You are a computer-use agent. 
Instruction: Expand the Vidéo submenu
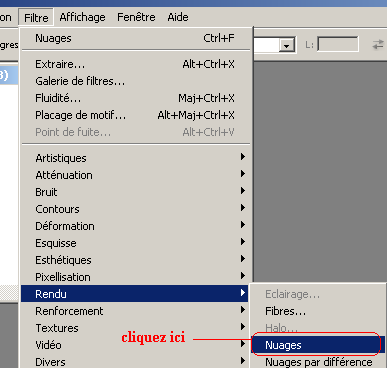[135, 345]
